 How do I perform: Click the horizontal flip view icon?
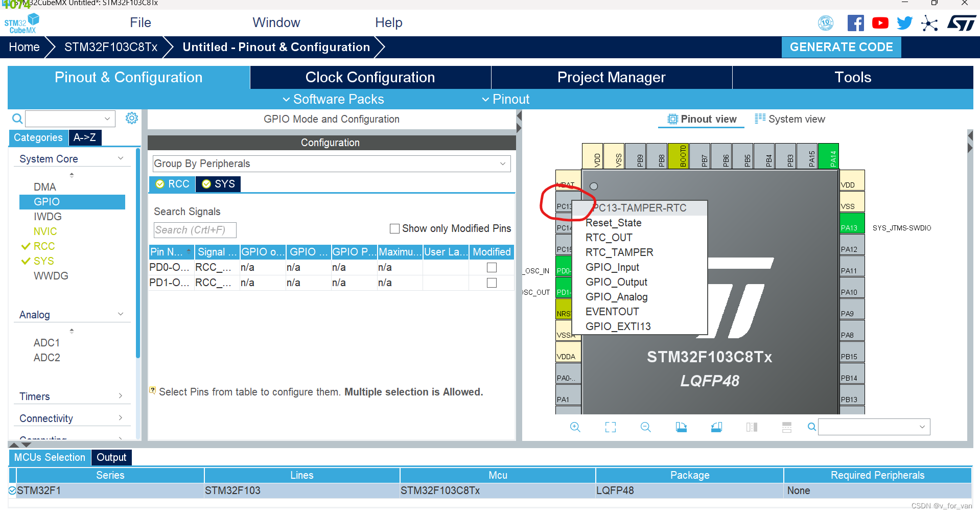(752, 427)
